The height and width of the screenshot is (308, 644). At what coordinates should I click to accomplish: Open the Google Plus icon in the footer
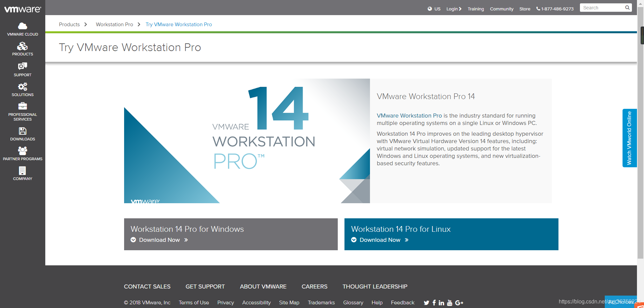tap(459, 303)
